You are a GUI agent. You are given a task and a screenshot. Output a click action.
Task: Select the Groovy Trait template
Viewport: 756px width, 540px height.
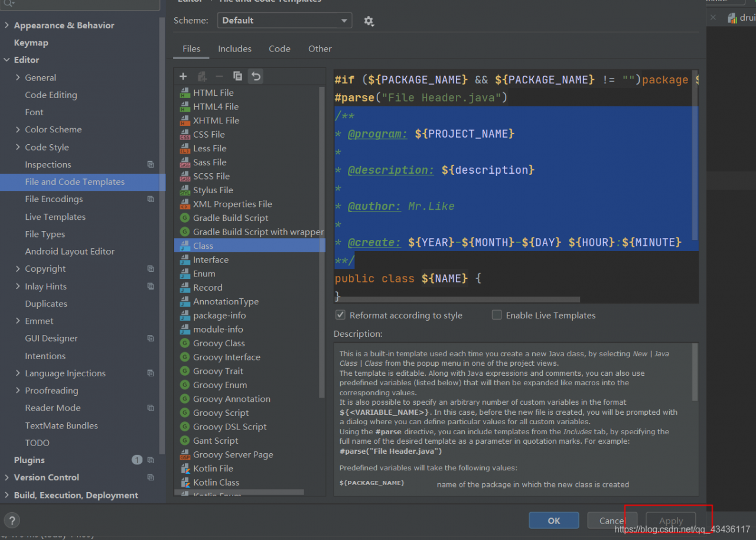(218, 371)
